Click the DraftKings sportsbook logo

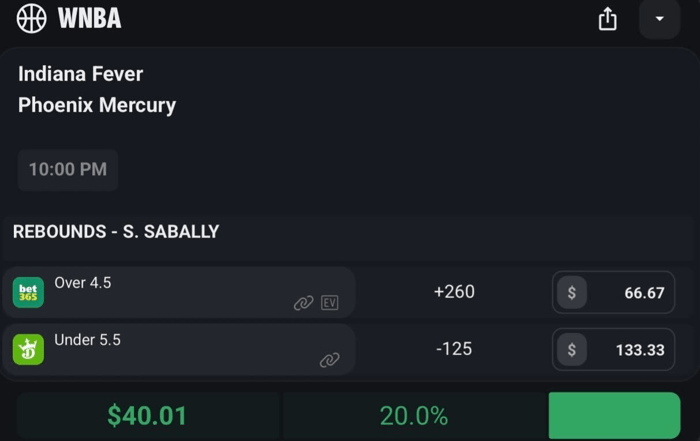click(x=28, y=349)
